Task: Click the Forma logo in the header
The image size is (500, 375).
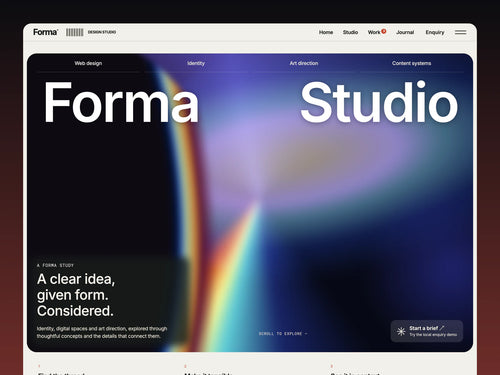Action: click(x=45, y=32)
